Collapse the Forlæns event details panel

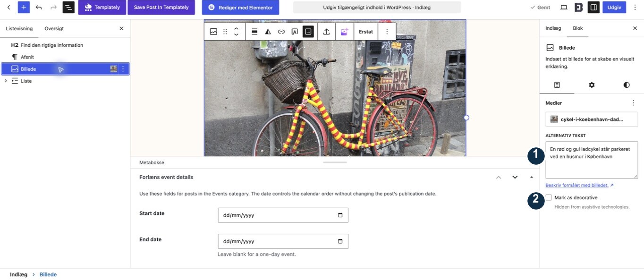[x=532, y=177]
